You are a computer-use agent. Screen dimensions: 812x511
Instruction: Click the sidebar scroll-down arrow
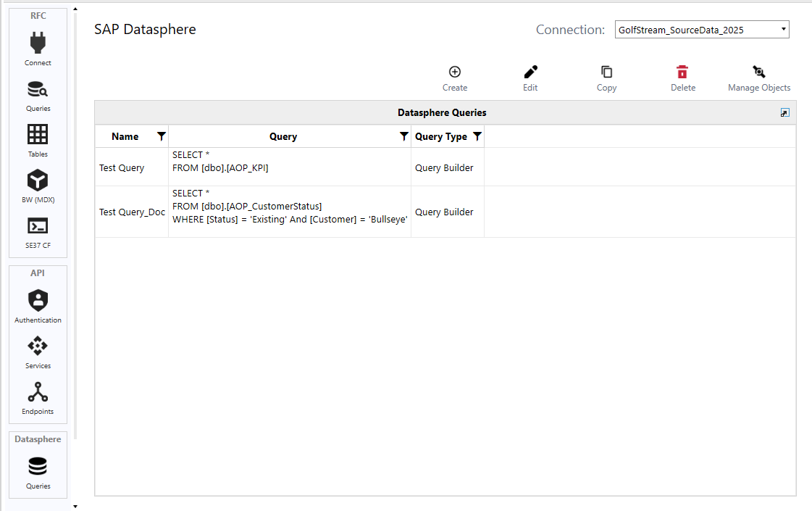[x=75, y=506]
